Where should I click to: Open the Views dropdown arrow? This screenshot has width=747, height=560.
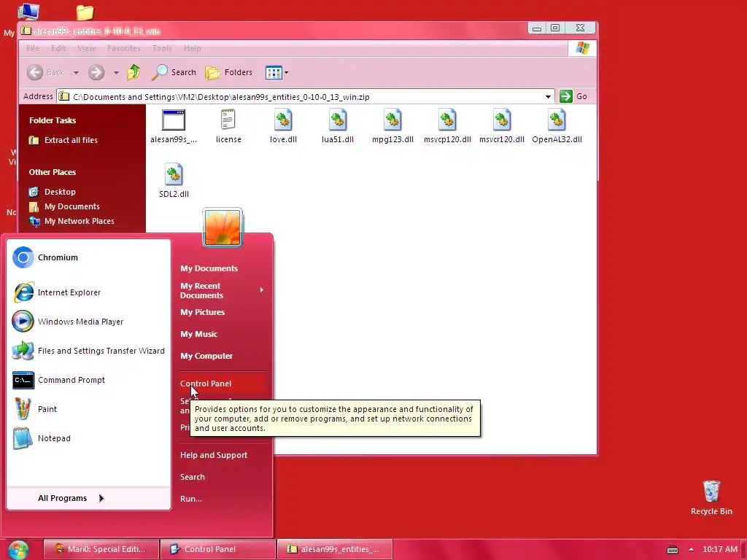286,73
